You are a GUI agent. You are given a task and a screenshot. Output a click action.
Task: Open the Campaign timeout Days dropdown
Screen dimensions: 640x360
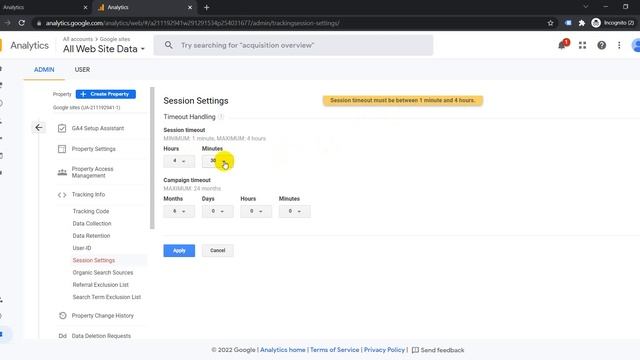pyautogui.click(x=218, y=211)
